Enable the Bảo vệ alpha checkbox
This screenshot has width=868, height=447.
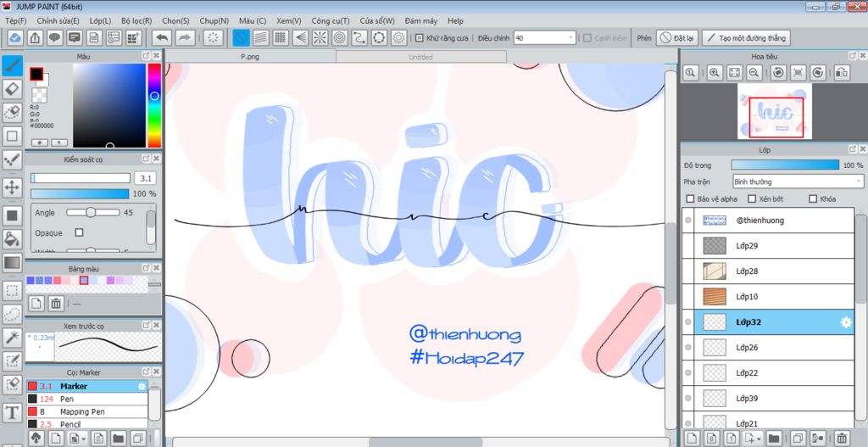[690, 198]
